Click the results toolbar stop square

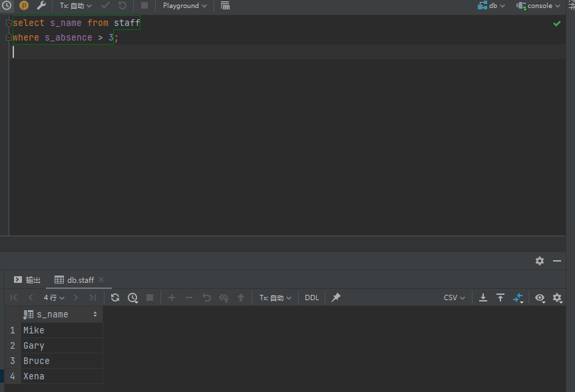[150, 297]
